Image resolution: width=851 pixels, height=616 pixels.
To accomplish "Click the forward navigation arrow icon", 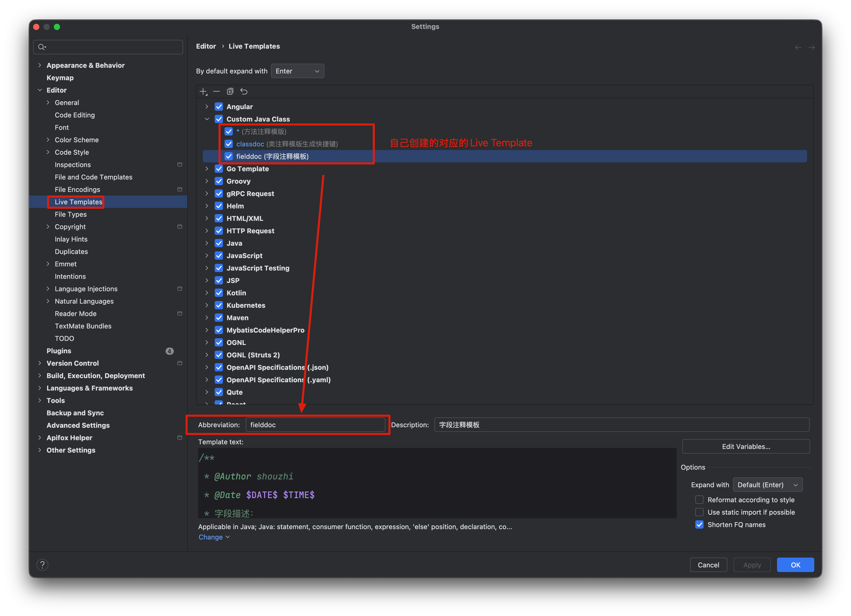I will (x=811, y=48).
